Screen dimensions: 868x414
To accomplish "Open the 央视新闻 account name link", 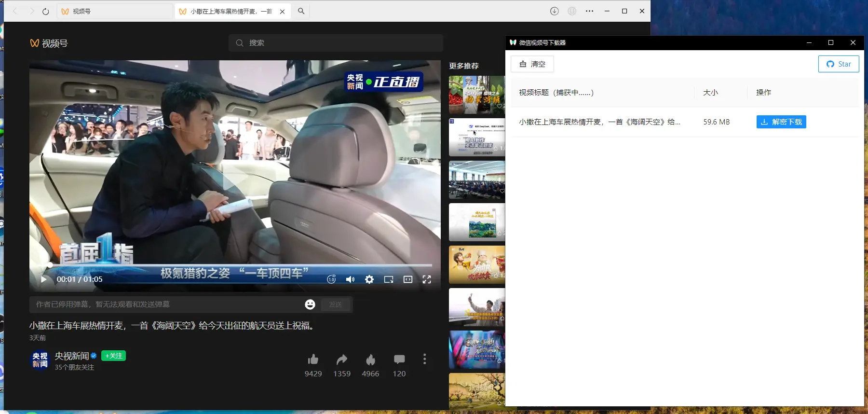I will coord(72,356).
